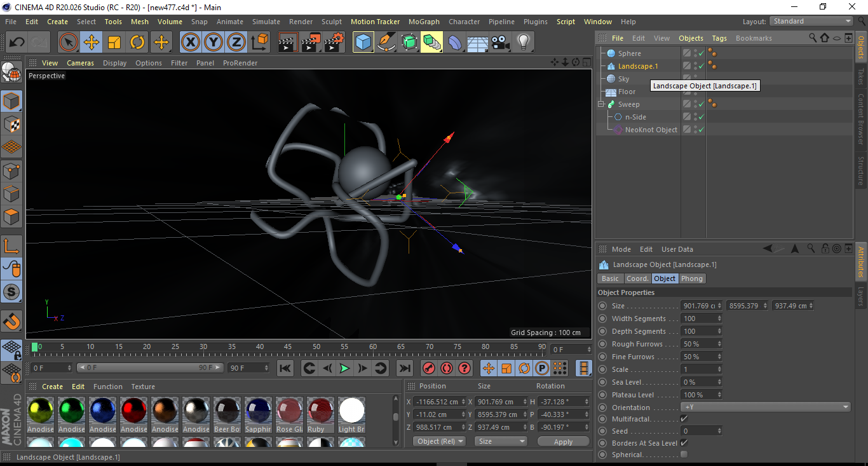
Task: Switch to Texture mode
Action: coord(11,124)
